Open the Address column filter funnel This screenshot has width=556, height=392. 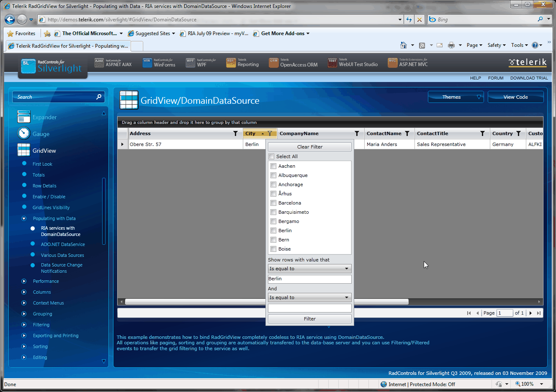click(236, 133)
